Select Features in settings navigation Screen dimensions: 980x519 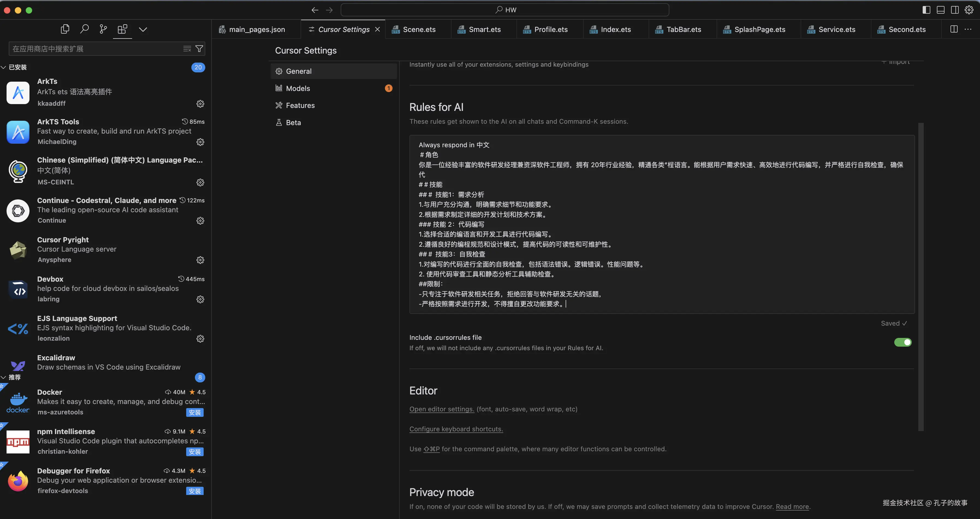point(300,105)
